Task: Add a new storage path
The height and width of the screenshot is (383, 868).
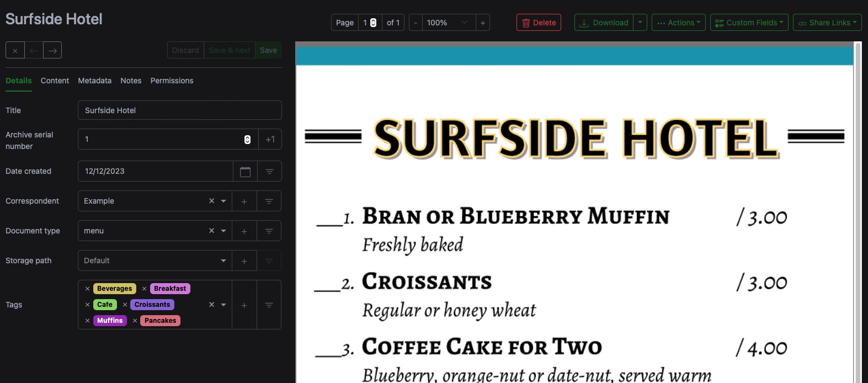Action: [244, 261]
